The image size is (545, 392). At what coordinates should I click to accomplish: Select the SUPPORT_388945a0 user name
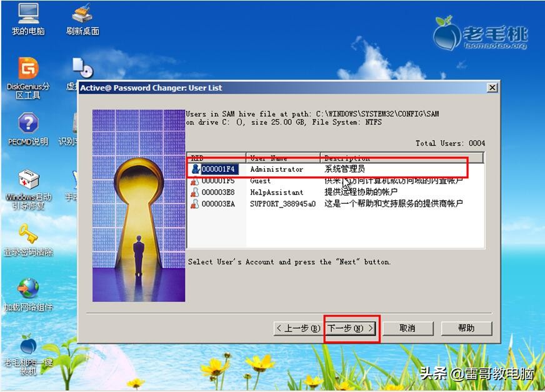pos(283,204)
